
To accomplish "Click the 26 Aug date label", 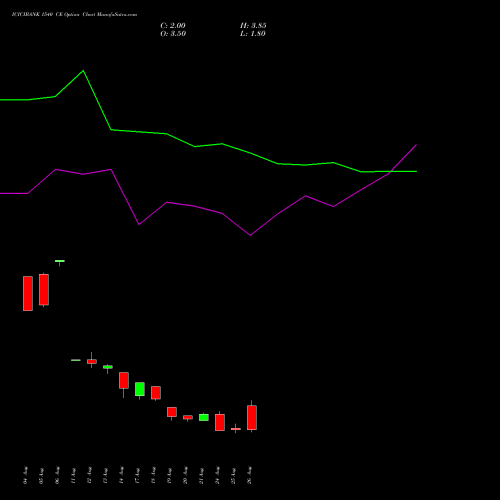I will point(250,475).
